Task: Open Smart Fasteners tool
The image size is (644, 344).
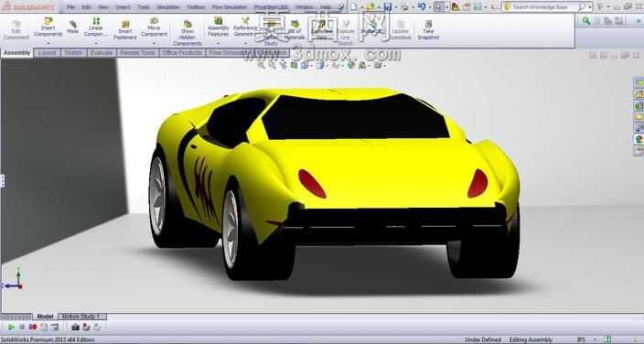Action: (125, 30)
